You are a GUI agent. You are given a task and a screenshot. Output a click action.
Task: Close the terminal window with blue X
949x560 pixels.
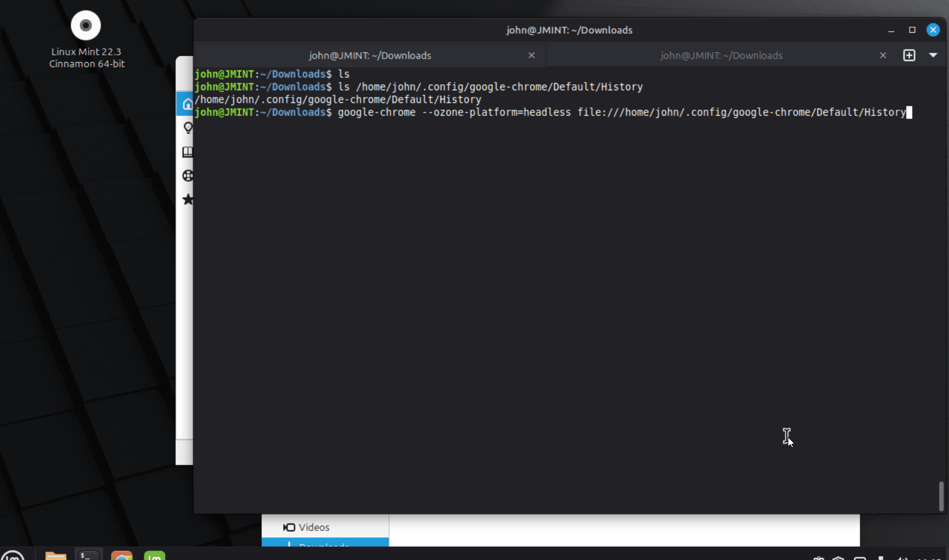pos(933,30)
